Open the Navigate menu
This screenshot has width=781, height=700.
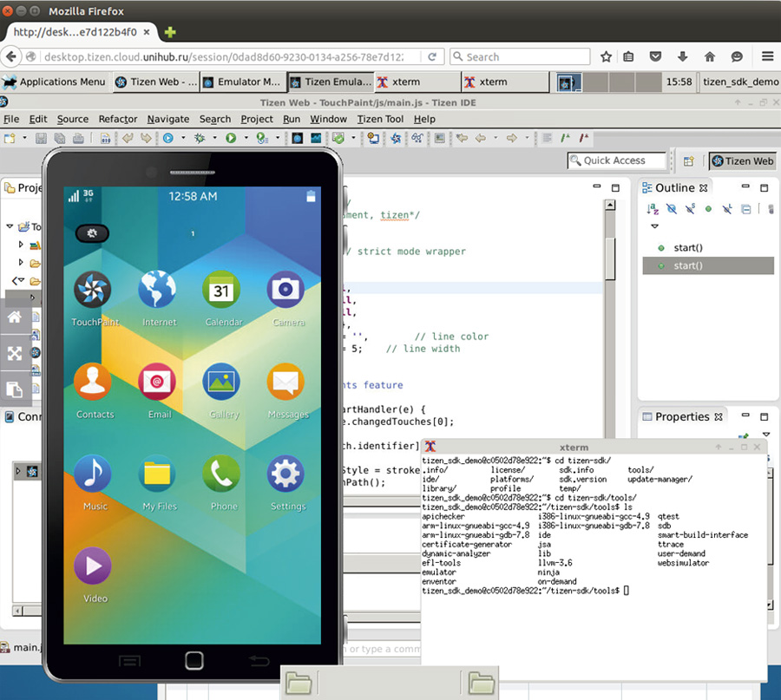(x=167, y=119)
